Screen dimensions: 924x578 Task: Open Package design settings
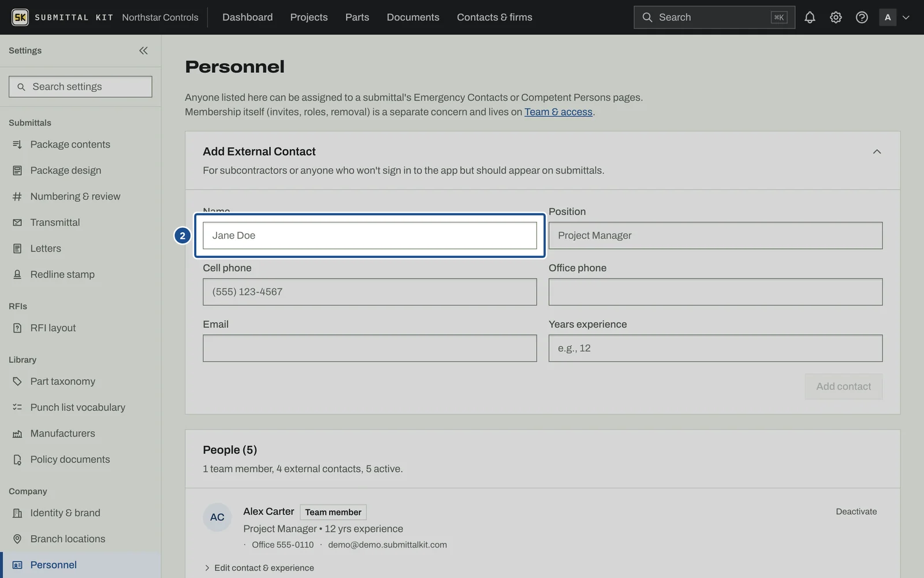tap(80, 171)
